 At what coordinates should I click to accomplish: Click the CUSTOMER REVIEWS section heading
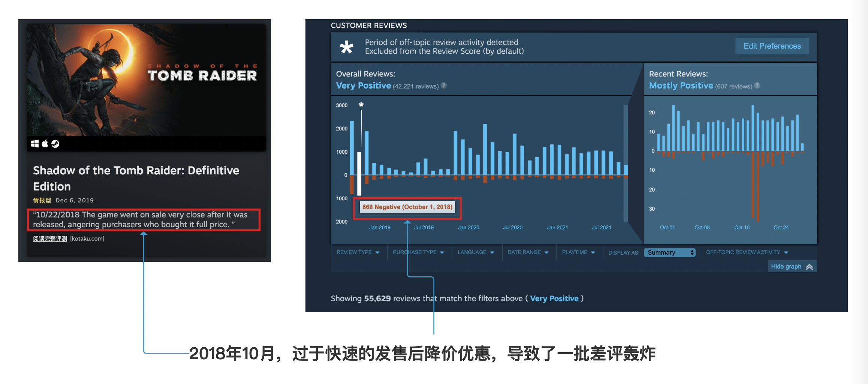369,25
